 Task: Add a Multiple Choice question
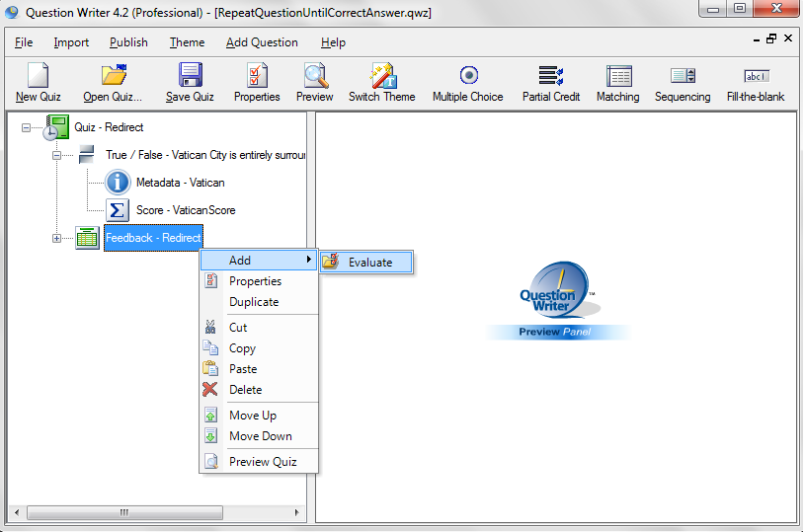[x=468, y=75]
